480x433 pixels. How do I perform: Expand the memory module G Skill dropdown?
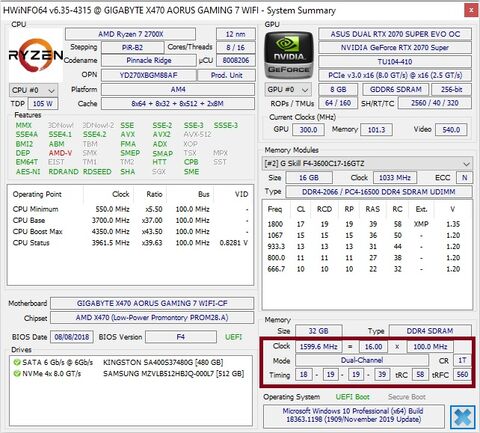(367, 164)
